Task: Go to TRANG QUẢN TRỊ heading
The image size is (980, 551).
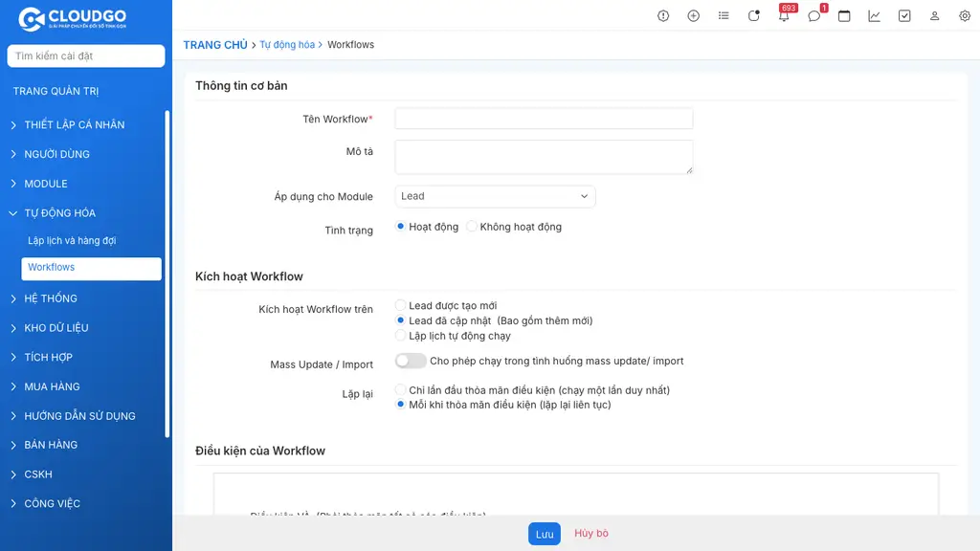Action: click(x=56, y=91)
